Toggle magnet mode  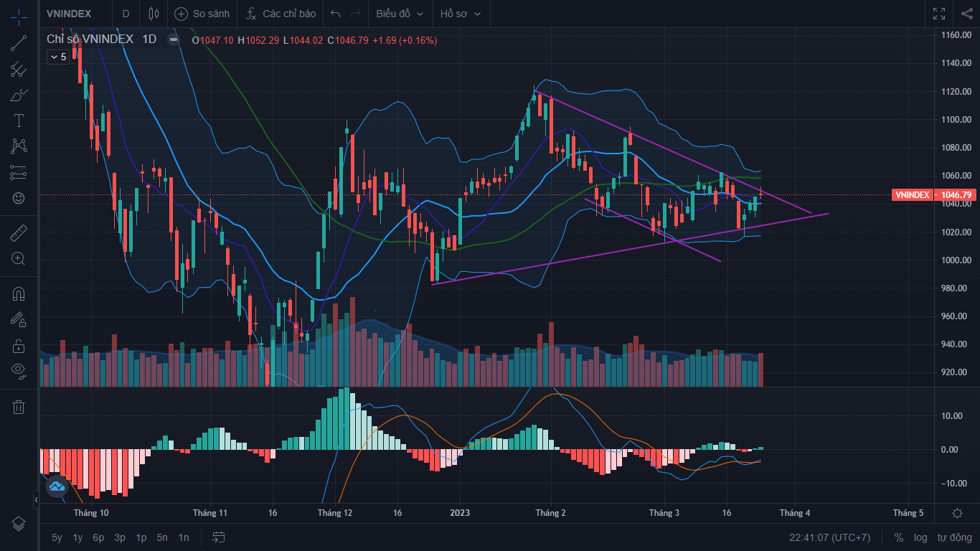point(19,294)
